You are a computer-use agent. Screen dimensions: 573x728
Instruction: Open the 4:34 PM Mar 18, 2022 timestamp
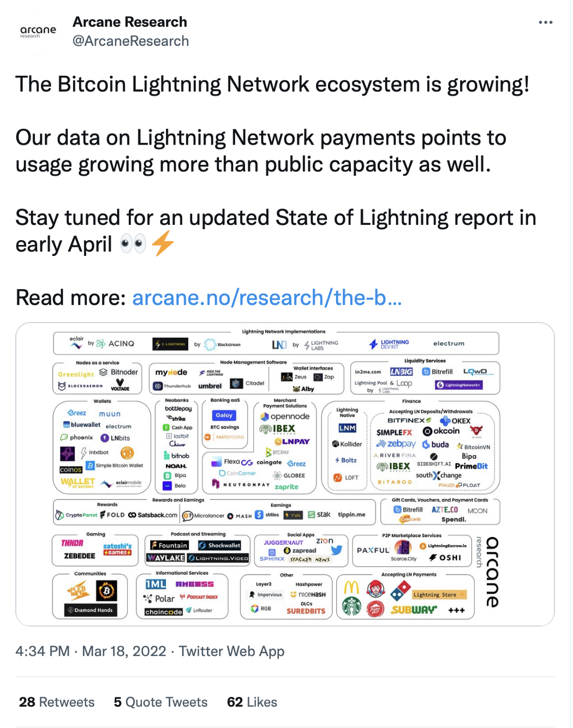coord(91,652)
